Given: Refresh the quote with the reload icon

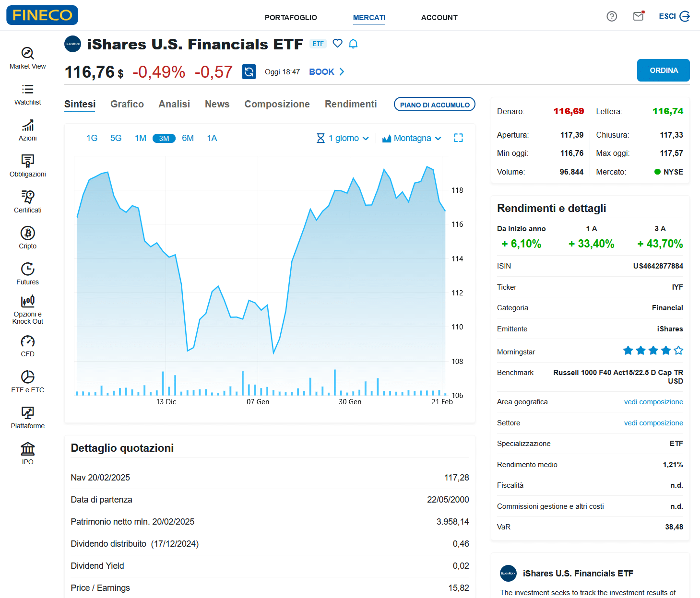Looking at the screenshot, I should (x=249, y=72).
